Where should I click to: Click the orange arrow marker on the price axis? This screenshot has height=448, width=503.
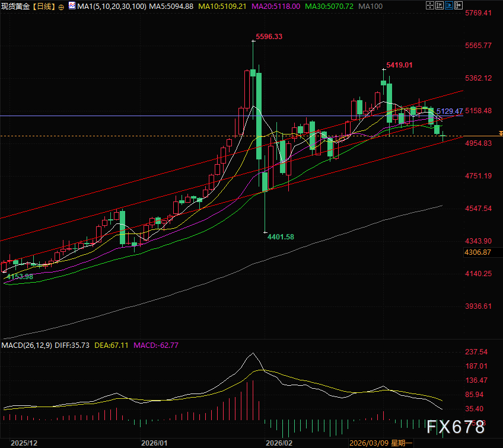click(501, 133)
